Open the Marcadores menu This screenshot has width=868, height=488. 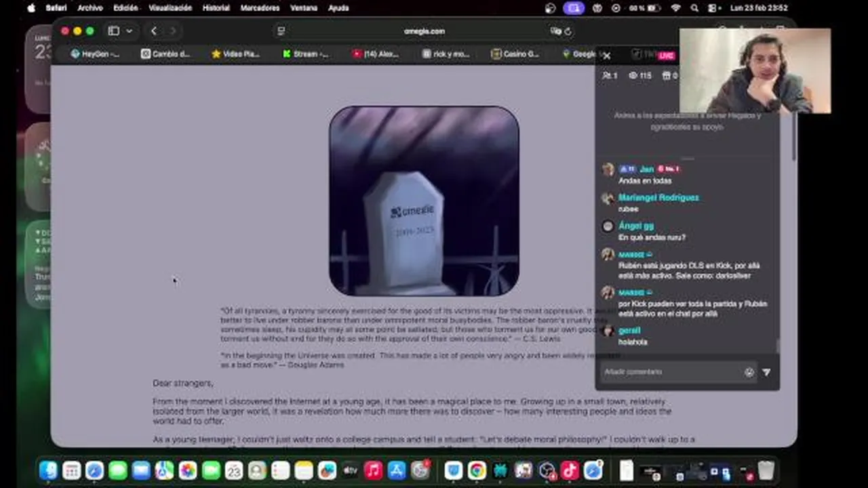pyautogui.click(x=260, y=8)
